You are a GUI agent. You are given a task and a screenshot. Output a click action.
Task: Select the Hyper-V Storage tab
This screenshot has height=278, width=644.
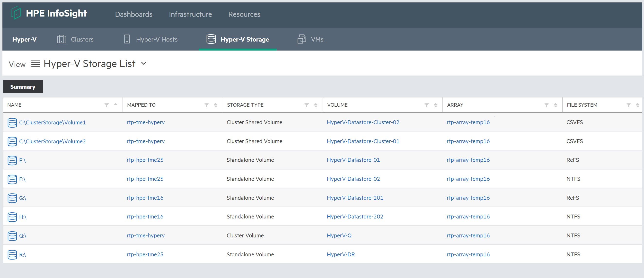click(x=238, y=39)
